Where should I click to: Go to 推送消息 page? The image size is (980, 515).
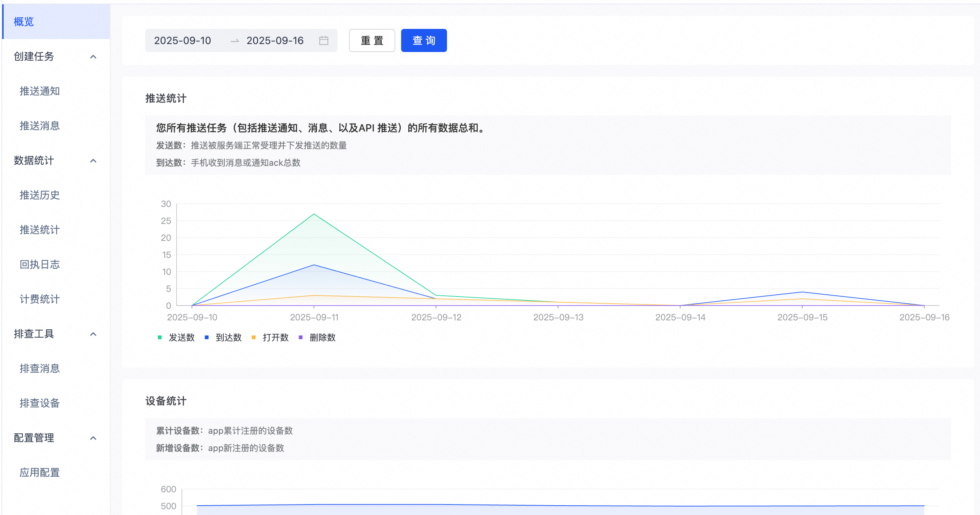point(39,126)
